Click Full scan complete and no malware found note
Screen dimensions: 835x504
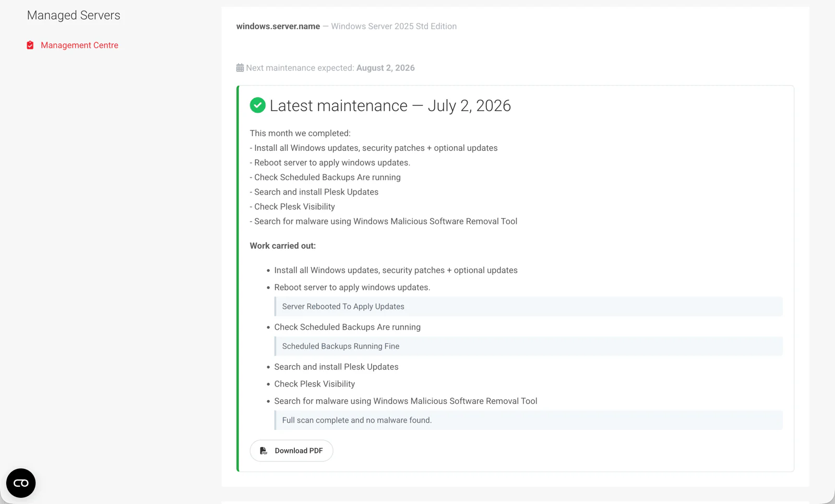(x=528, y=420)
